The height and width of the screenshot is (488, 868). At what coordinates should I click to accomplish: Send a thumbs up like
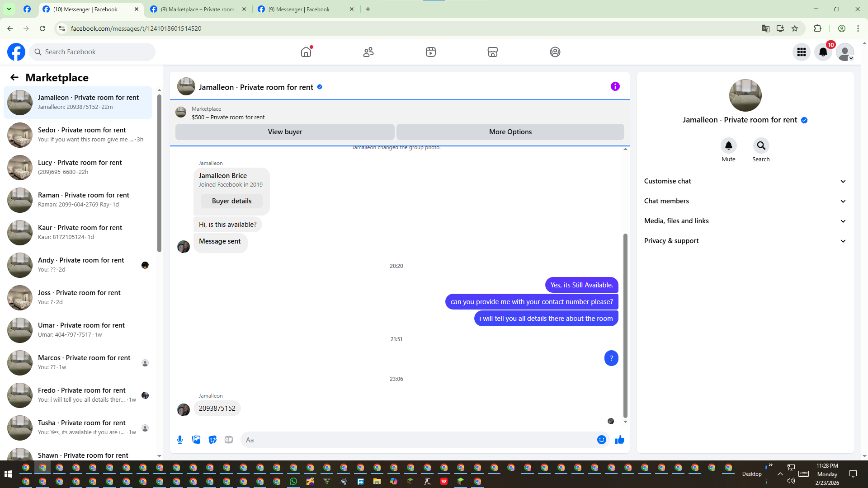click(x=619, y=440)
